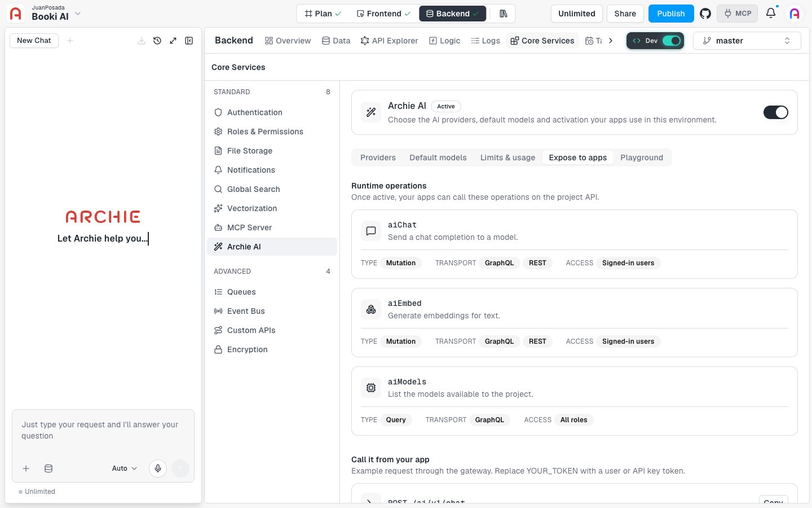Click the send arrow button
This screenshot has width=812, height=508.
tap(180, 468)
